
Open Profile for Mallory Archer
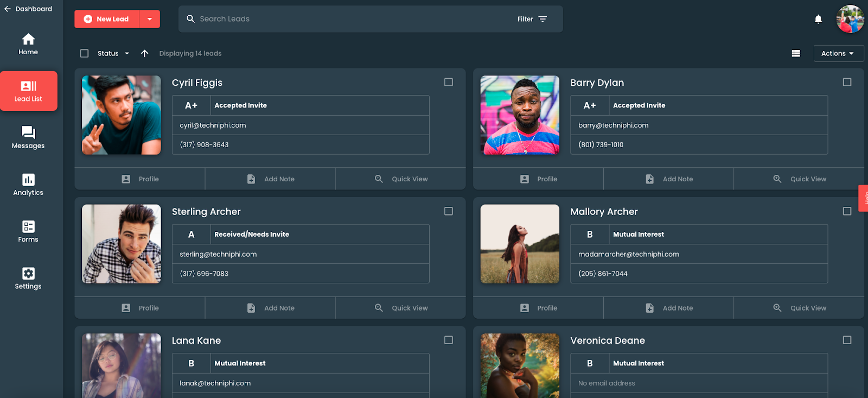pos(539,308)
